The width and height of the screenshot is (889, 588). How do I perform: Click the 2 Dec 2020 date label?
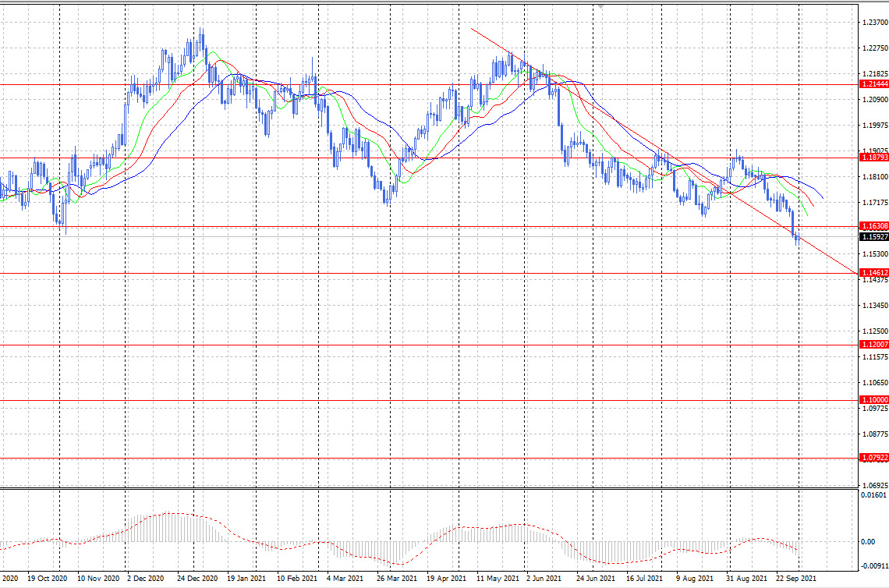pos(146,579)
